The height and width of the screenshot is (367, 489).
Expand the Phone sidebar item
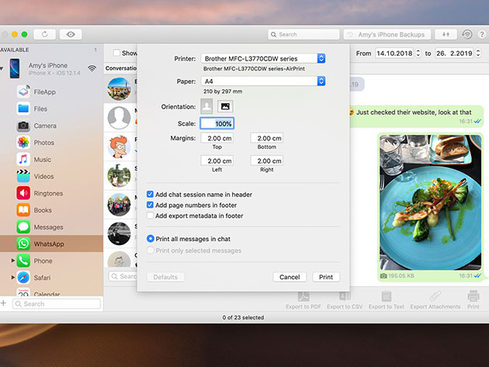click(x=13, y=260)
